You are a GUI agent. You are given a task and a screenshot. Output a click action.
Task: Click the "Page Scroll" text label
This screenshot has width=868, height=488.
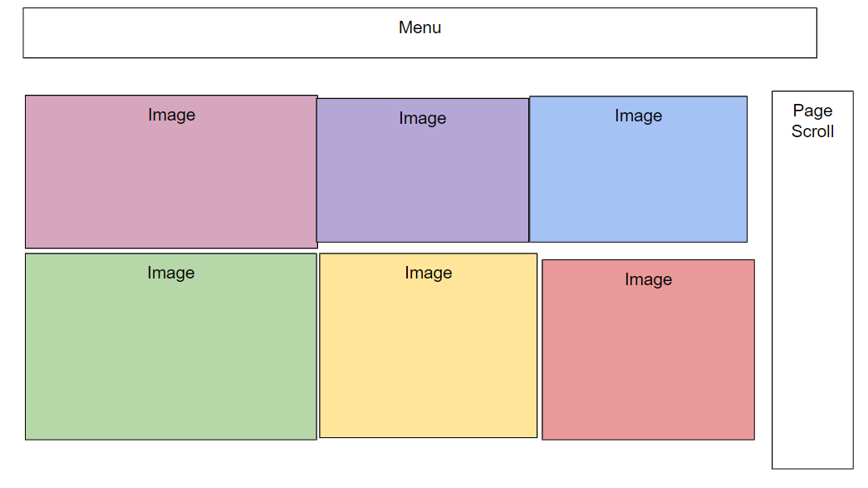tap(812, 121)
